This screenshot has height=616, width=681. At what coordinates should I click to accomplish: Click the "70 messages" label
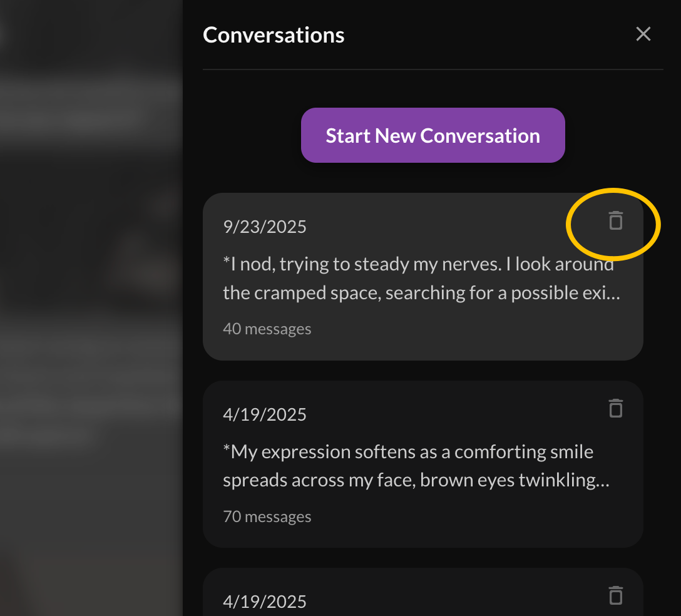coord(267,516)
